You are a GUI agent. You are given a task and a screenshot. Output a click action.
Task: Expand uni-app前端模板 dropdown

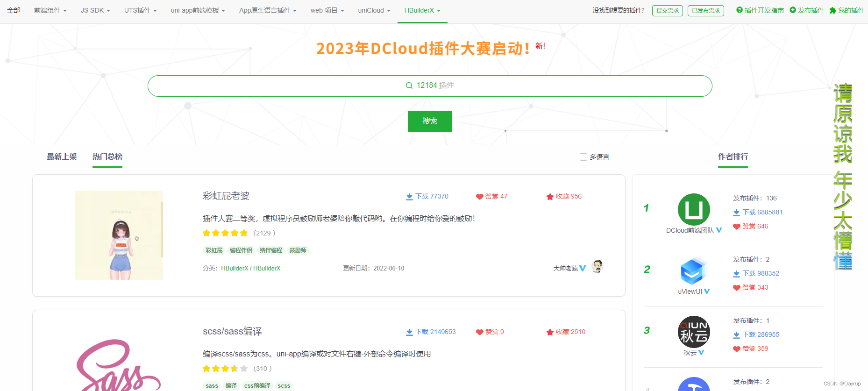pos(198,10)
